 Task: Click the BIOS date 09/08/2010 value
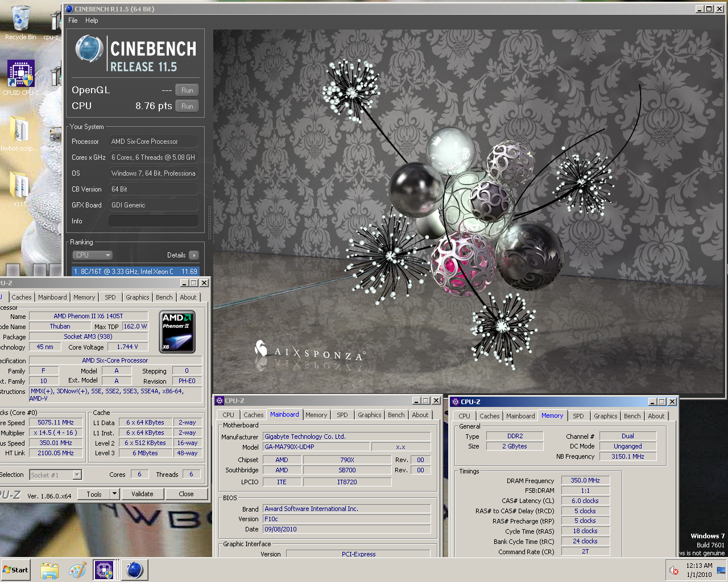pyautogui.click(x=347, y=529)
